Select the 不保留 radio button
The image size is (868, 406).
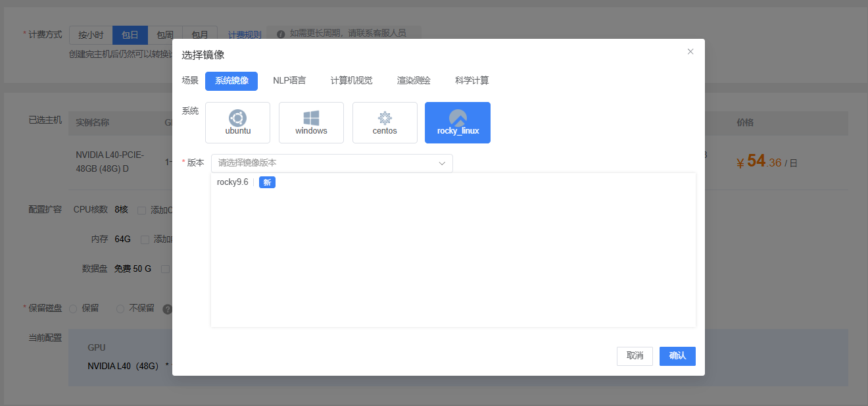pyautogui.click(x=120, y=309)
